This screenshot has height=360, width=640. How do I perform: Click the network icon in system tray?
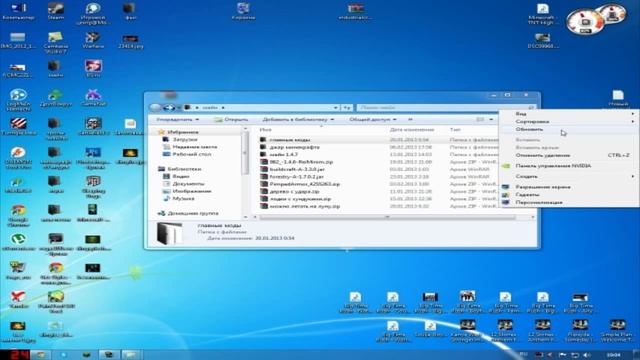pyautogui.click(x=575, y=355)
